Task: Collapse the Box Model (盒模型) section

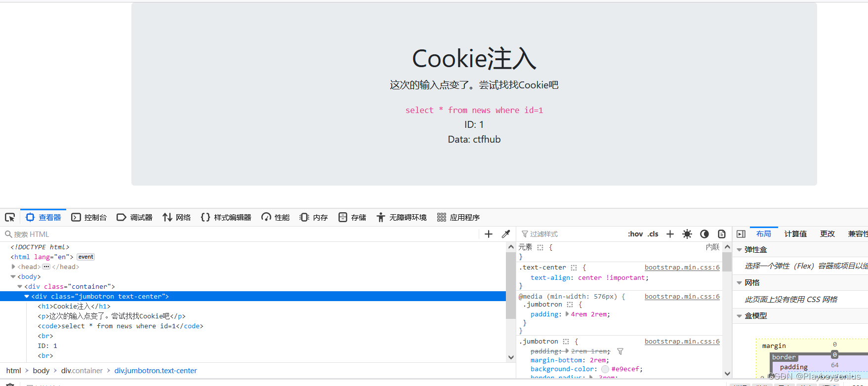Action: click(740, 316)
